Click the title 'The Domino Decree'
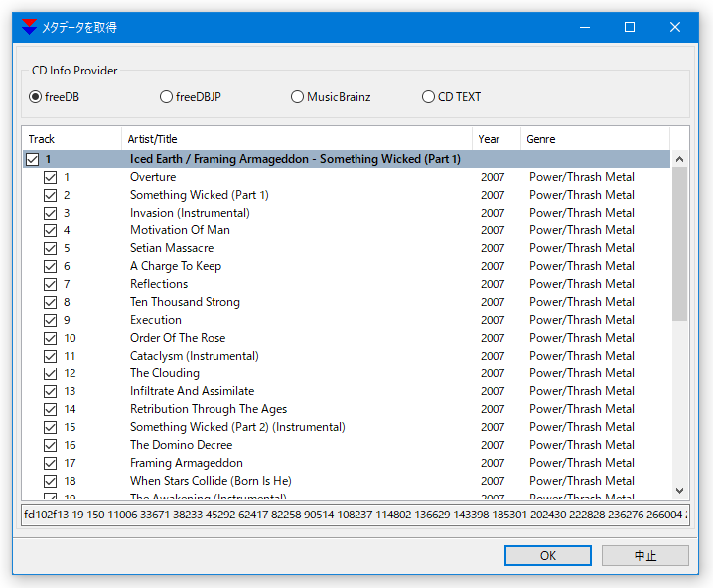 182,445
